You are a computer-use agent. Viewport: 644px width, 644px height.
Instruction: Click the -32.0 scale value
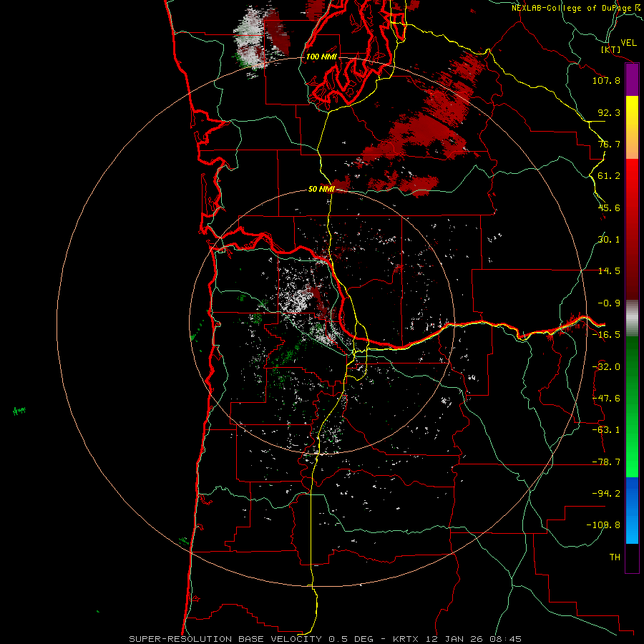(x=606, y=367)
